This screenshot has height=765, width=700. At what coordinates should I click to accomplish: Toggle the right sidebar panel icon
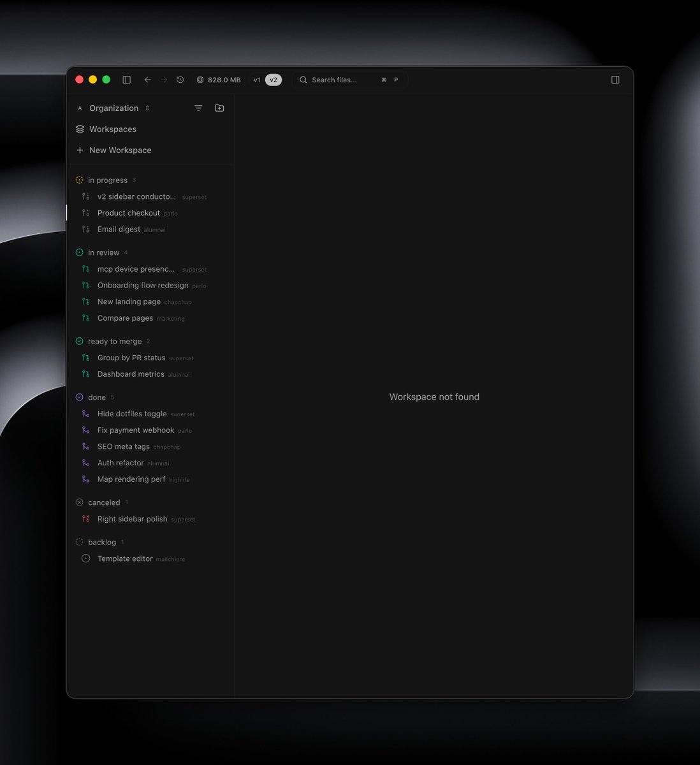tap(615, 80)
